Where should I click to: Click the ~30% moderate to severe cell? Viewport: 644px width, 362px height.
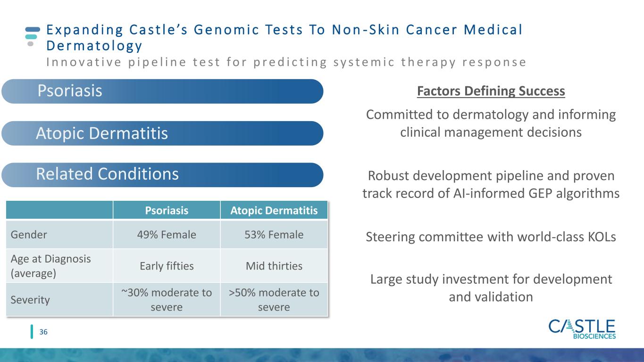pyautogui.click(x=167, y=300)
